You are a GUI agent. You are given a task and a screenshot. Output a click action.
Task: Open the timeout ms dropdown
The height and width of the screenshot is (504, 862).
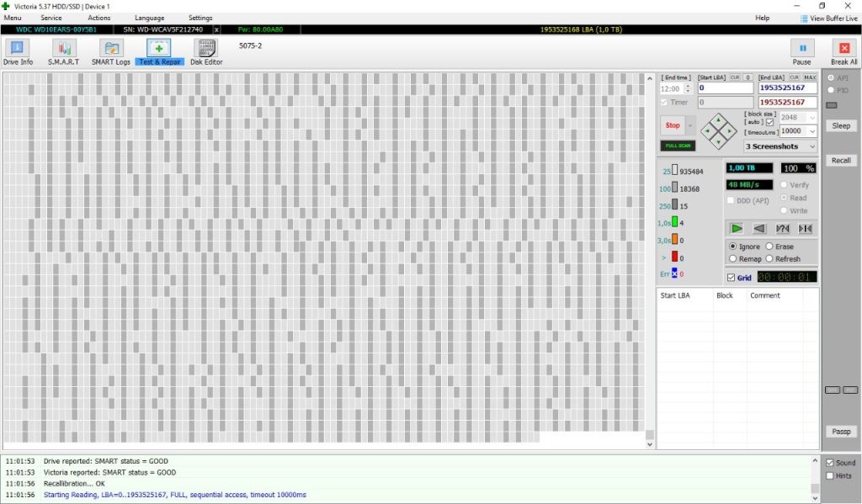click(812, 131)
